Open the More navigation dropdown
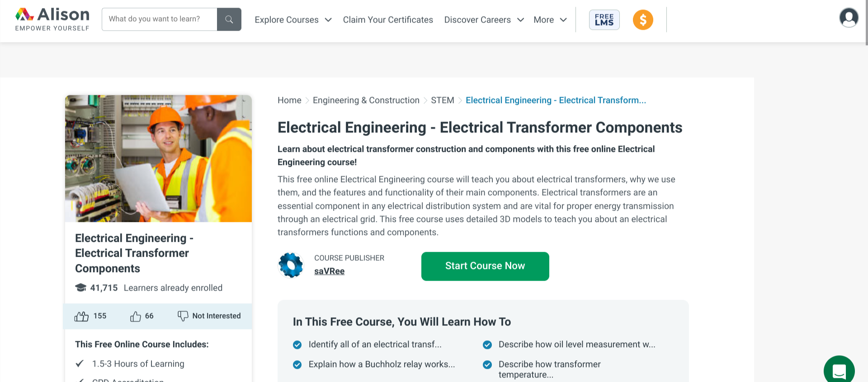Image resolution: width=868 pixels, height=382 pixels. coord(550,19)
